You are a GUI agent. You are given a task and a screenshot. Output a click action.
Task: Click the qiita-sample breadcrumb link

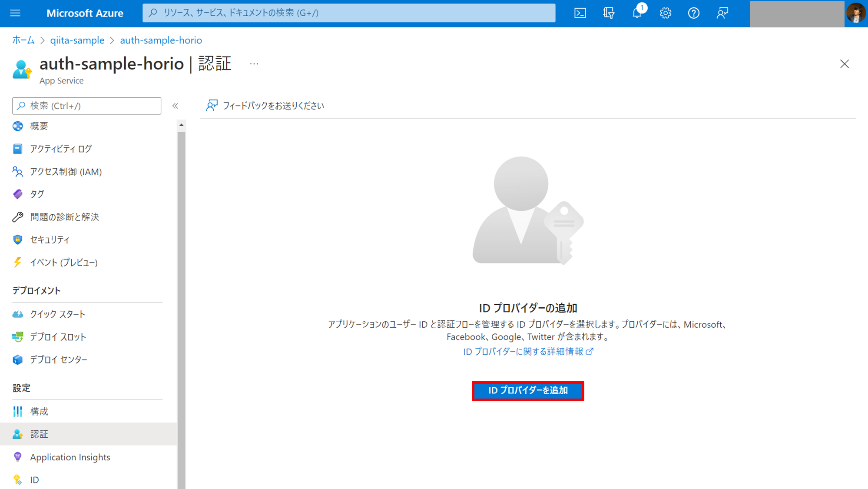coord(77,40)
